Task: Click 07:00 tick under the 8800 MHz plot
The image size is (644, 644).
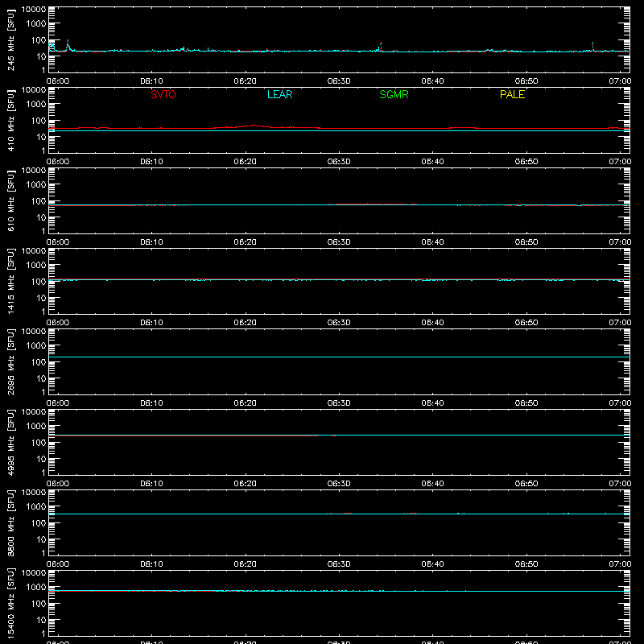Action: [620, 564]
